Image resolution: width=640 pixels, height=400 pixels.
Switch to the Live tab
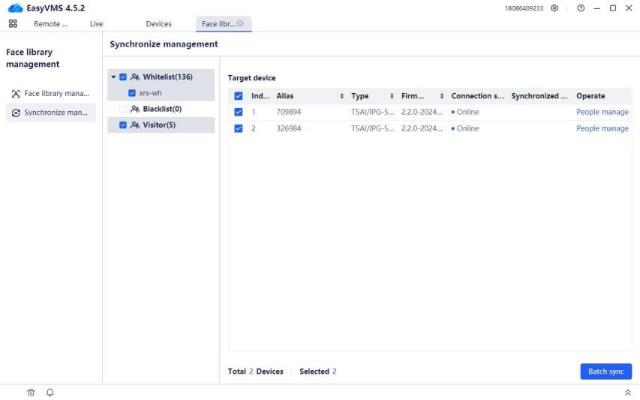tap(96, 23)
